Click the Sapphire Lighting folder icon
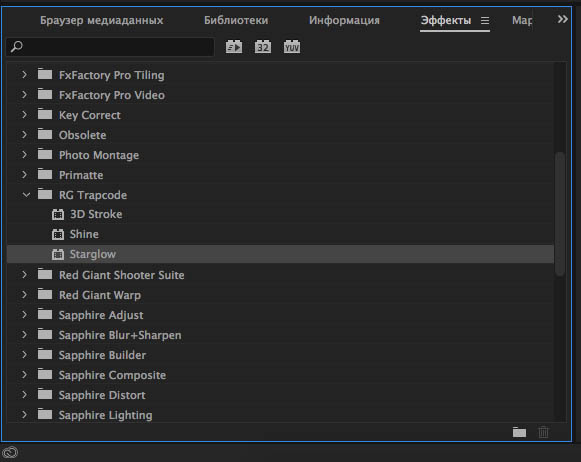Image resolution: width=581 pixels, height=462 pixels. (45, 414)
